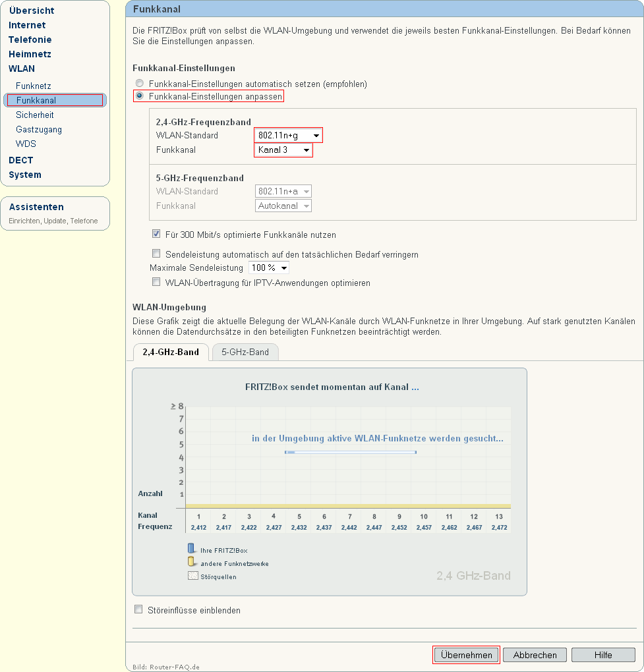Click the scan progress bar in chart

(351, 452)
